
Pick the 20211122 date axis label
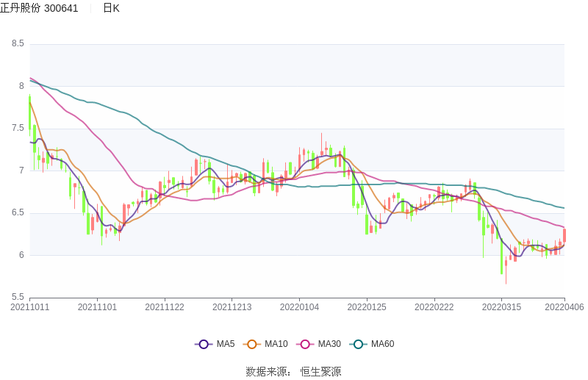[x=165, y=307]
